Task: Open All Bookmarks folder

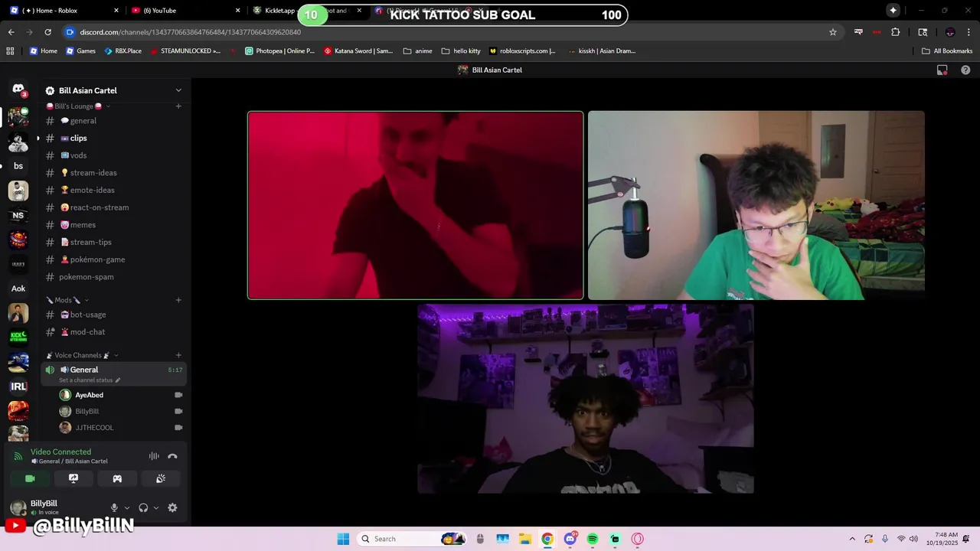Action: coord(947,51)
